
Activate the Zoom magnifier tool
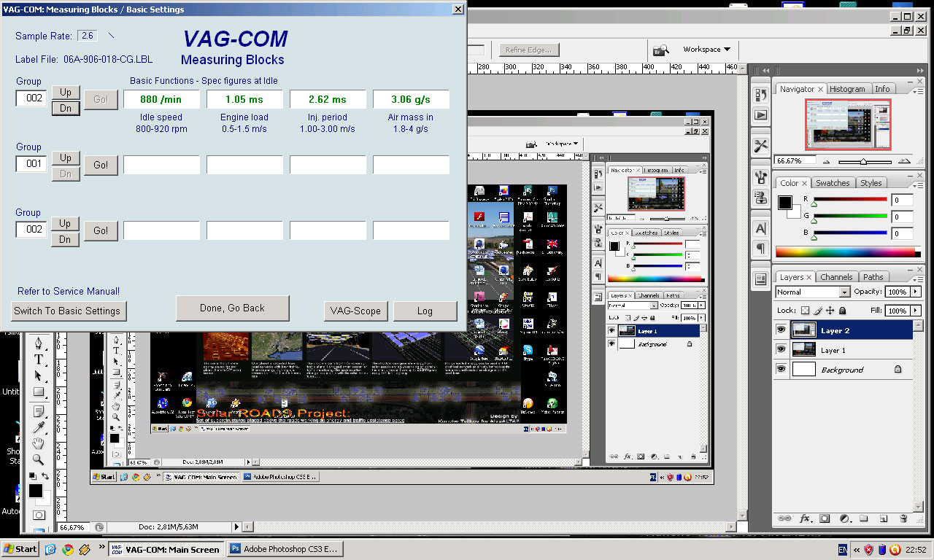pyautogui.click(x=38, y=459)
